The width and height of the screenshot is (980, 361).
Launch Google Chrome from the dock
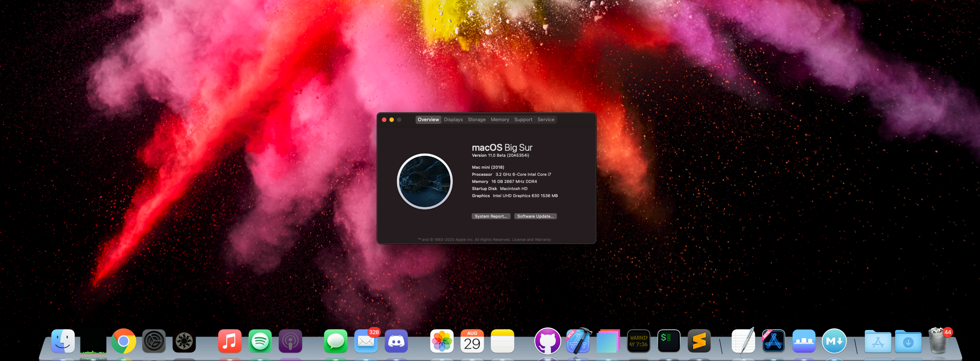124,341
